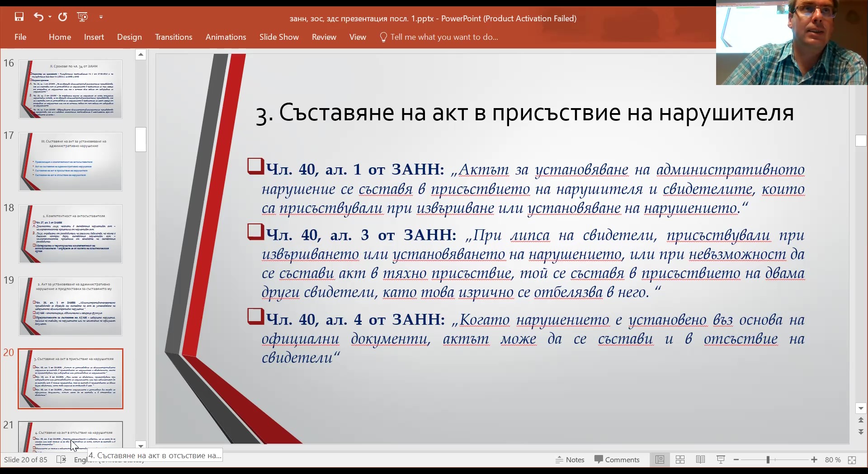Click Zoom In plus button
The width and height of the screenshot is (868, 474).
[x=814, y=460]
